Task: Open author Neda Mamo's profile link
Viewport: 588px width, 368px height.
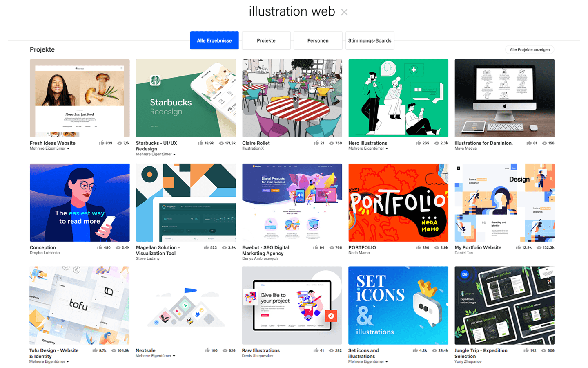Action: [359, 253]
